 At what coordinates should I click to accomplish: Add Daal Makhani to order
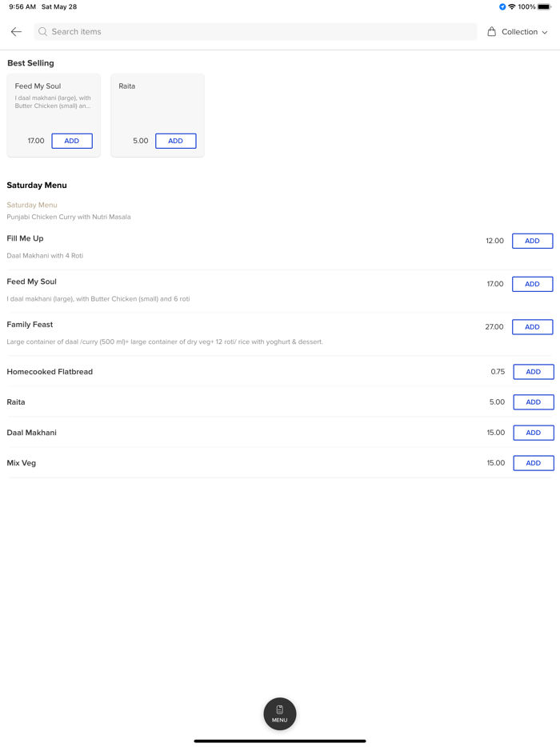[x=533, y=433]
